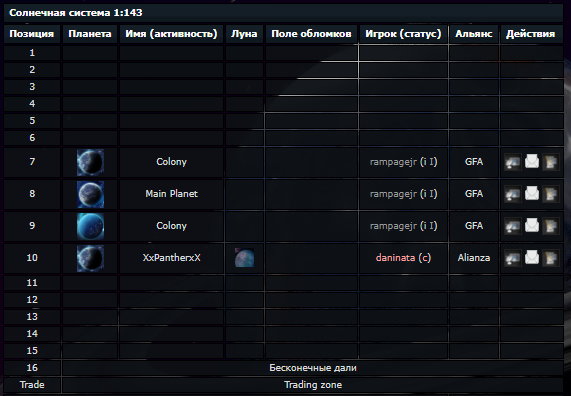This screenshot has width=571, height=396.
Task: Open envelope message icon in Main Planet row
Action: (x=532, y=193)
